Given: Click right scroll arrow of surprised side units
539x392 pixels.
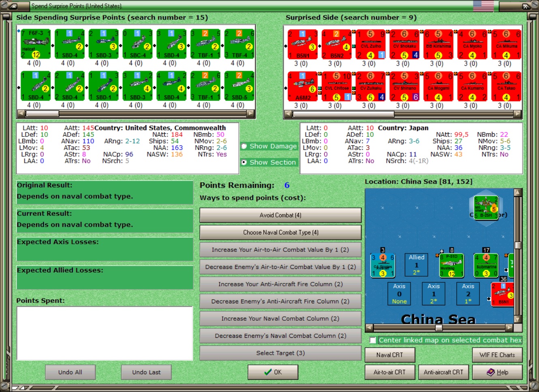Looking at the screenshot, I should [x=518, y=114].
